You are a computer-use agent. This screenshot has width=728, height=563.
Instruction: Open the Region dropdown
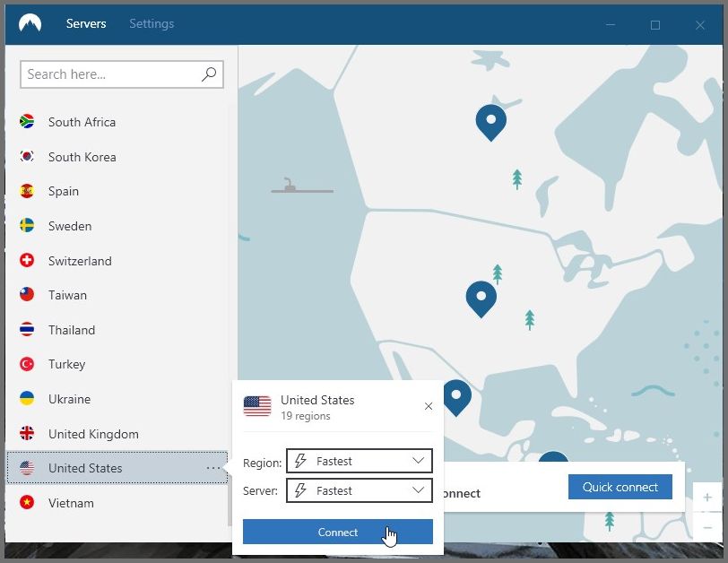tap(360, 461)
